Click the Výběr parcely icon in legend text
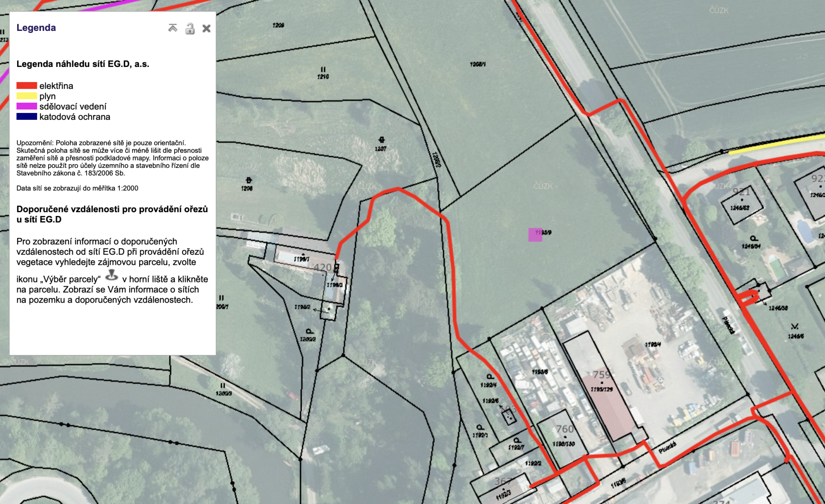This screenshot has height=504, width=825. click(112, 275)
